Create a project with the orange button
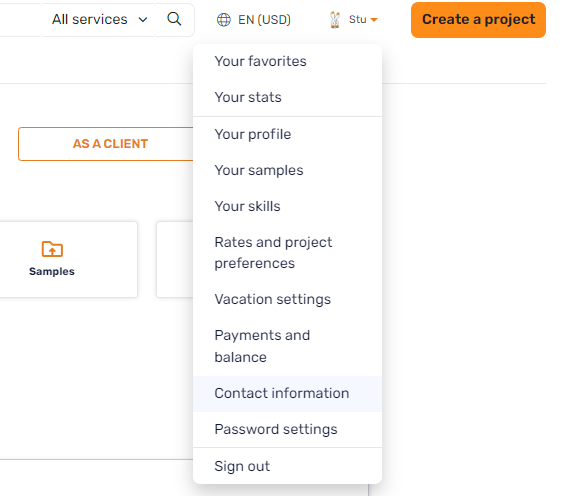 (x=478, y=20)
